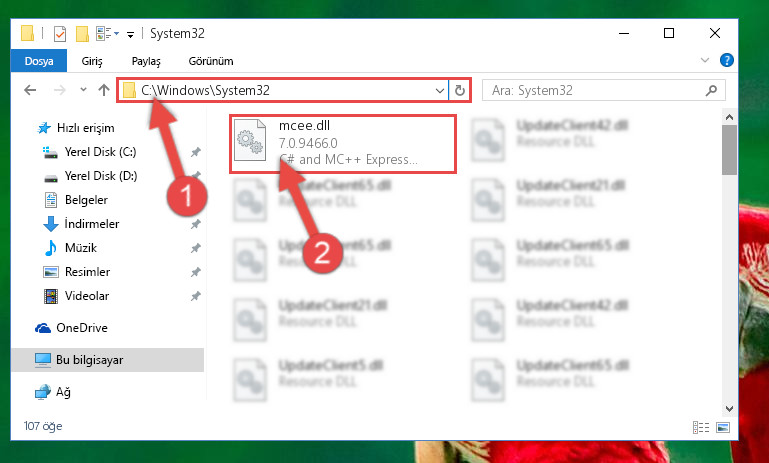
Task: Open the mcee.dll file icon
Action: tap(250, 140)
